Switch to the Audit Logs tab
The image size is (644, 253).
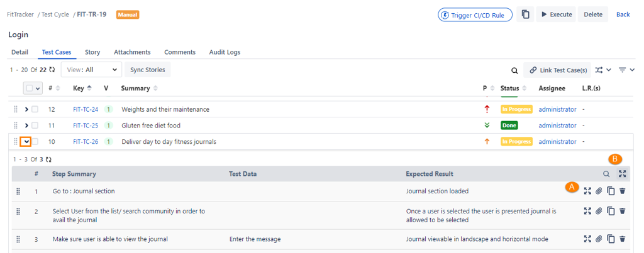tap(225, 52)
